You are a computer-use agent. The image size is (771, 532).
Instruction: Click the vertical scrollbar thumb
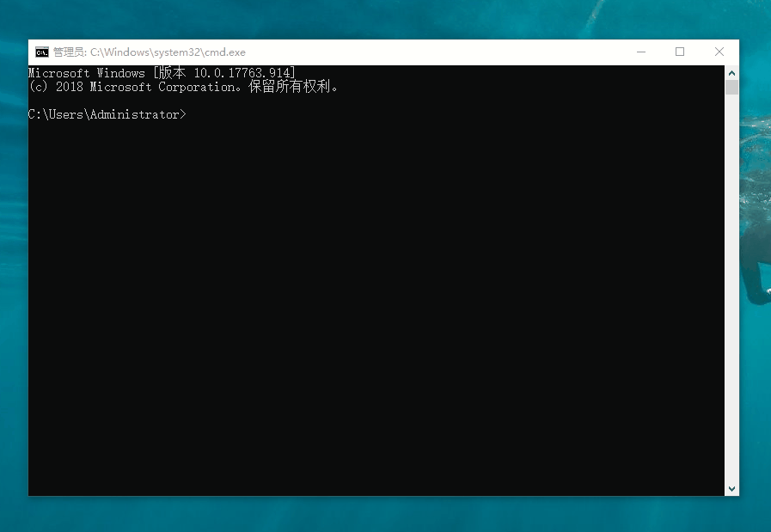point(731,87)
